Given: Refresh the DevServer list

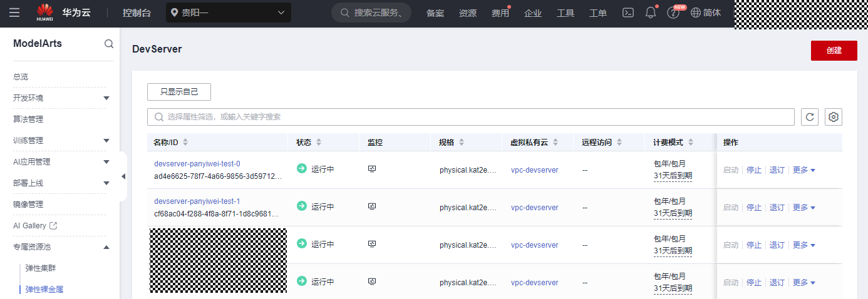Looking at the screenshot, I should click(x=810, y=117).
